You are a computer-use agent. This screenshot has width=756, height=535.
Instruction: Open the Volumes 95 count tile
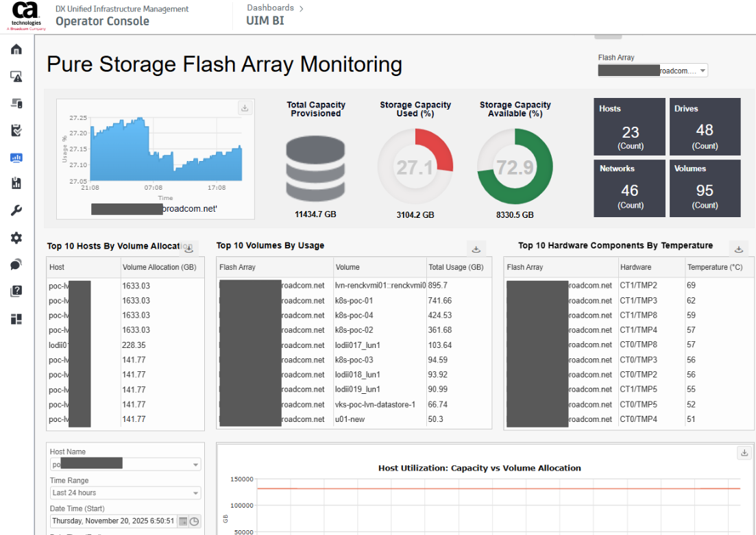705,188
